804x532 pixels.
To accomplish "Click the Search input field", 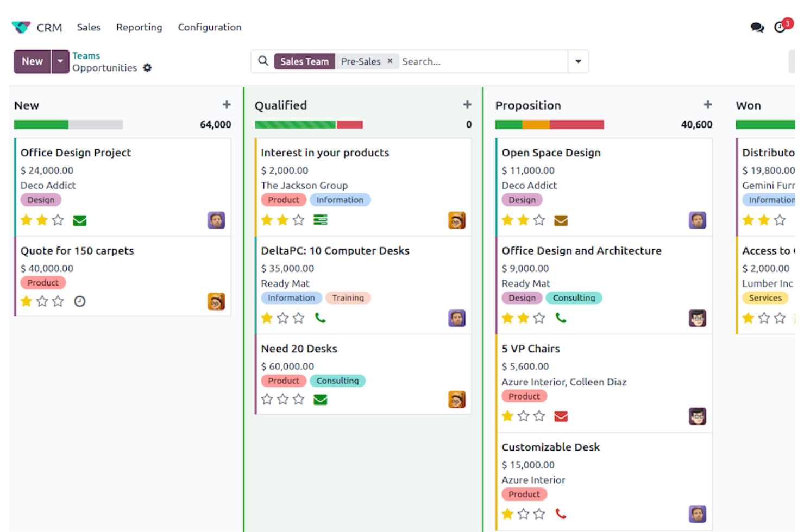I will [482, 61].
